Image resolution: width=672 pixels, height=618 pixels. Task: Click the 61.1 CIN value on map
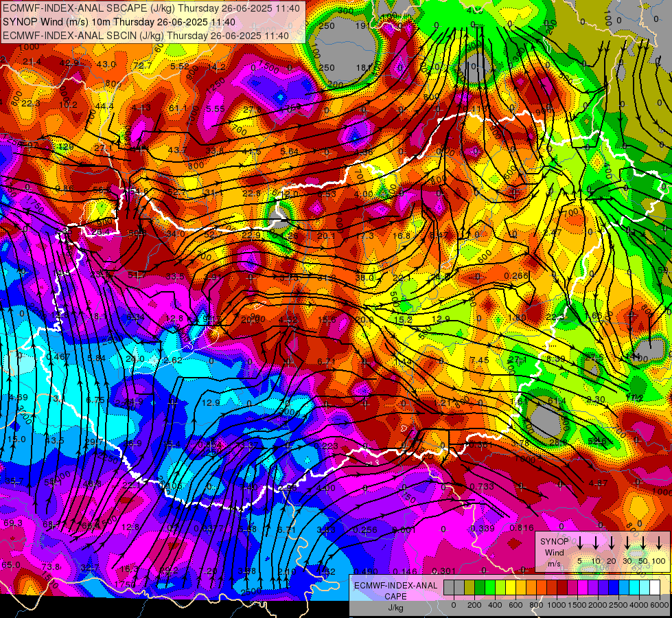point(178,108)
